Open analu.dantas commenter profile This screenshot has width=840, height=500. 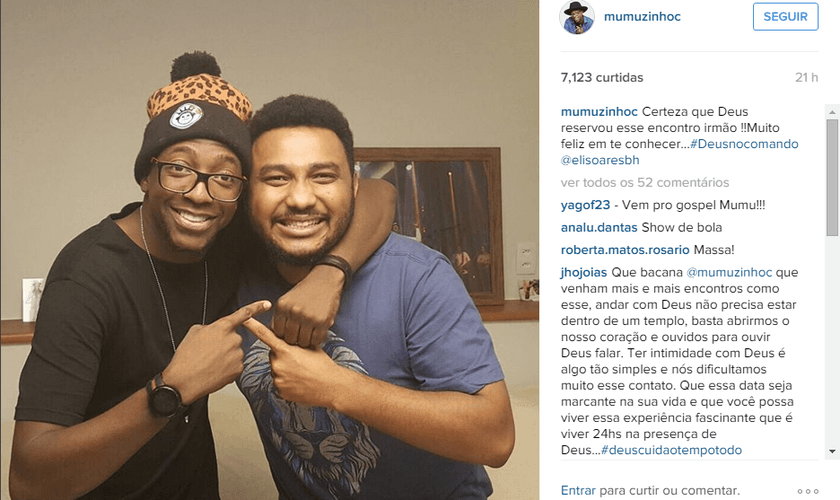599,227
